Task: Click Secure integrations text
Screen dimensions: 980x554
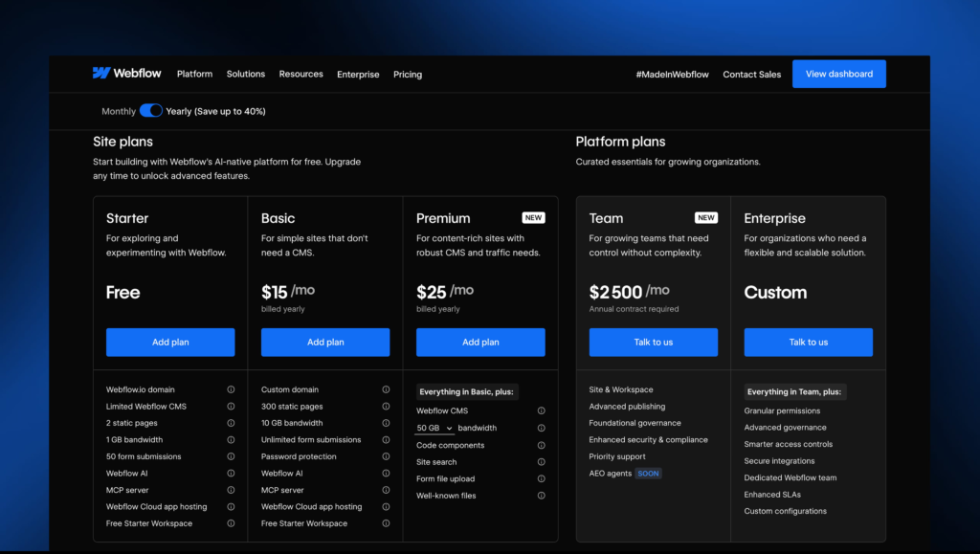Action: point(779,461)
